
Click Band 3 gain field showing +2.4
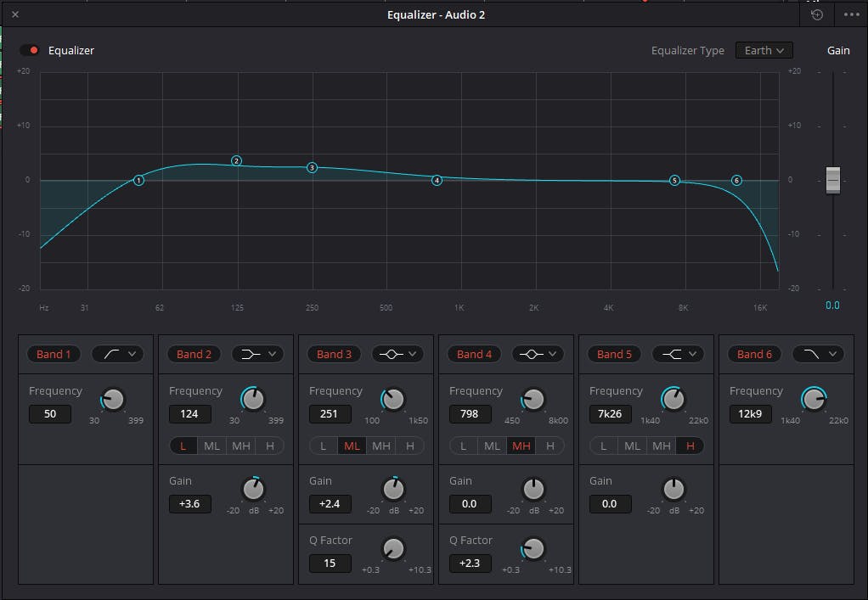(x=330, y=504)
